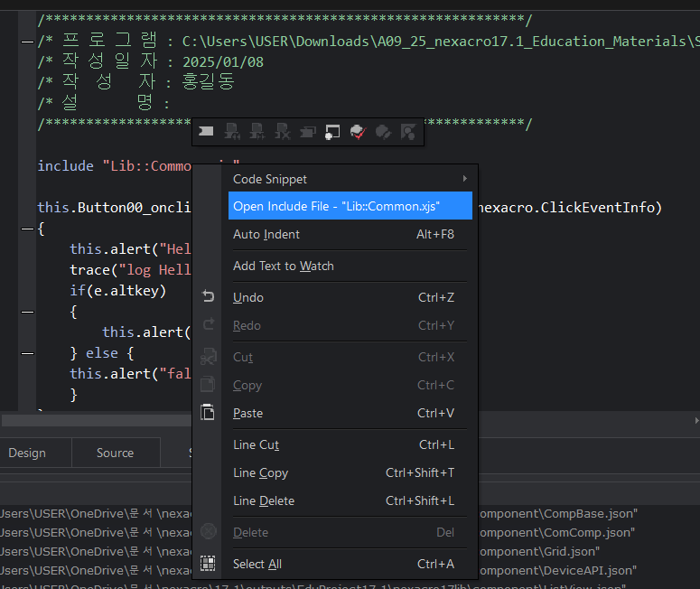700x589 pixels.
Task: Click the author name 홍길동
Action: [208, 81]
